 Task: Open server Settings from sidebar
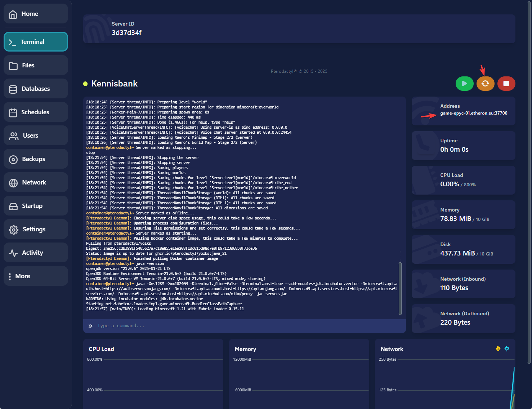click(36, 229)
